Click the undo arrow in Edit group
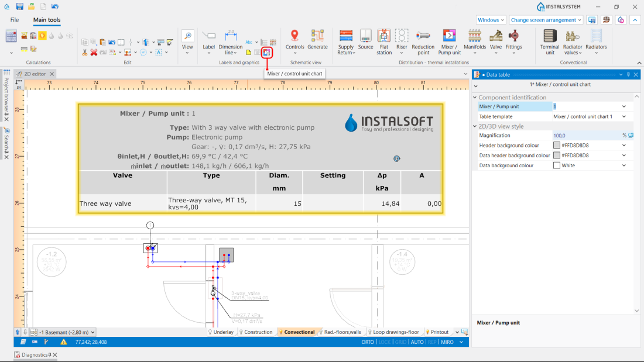Viewport: 644px width, 362px height. pyautogui.click(x=112, y=42)
